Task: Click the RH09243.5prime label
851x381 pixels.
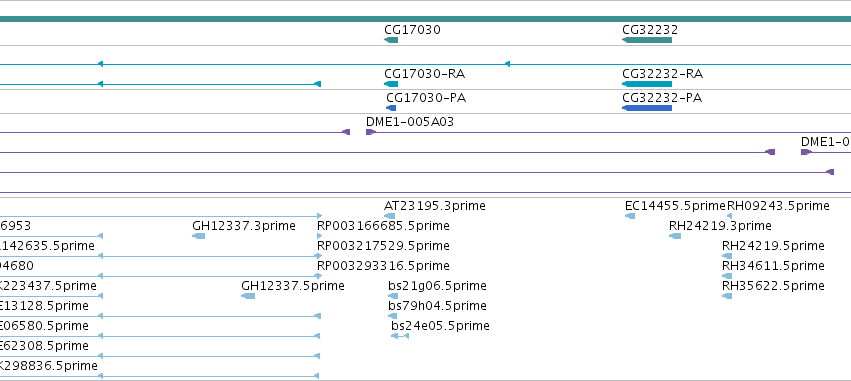Action: [778, 206]
